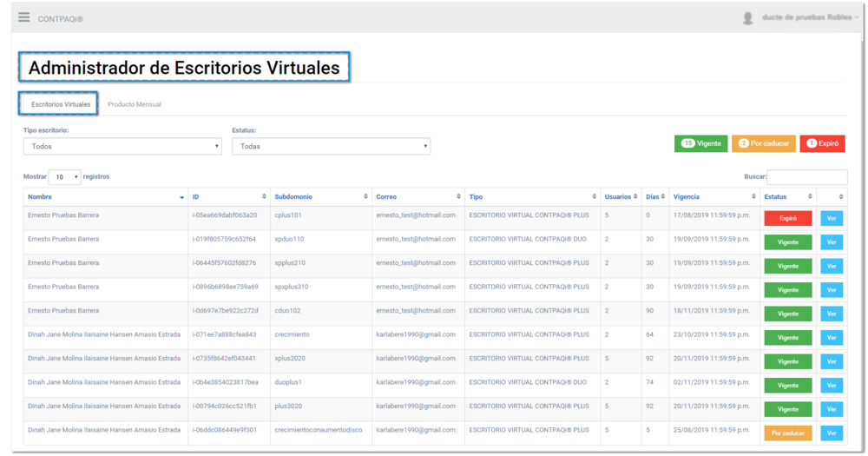Sort table by Nombre column arrow
Viewport: 868px width, 456px height.
click(181, 197)
